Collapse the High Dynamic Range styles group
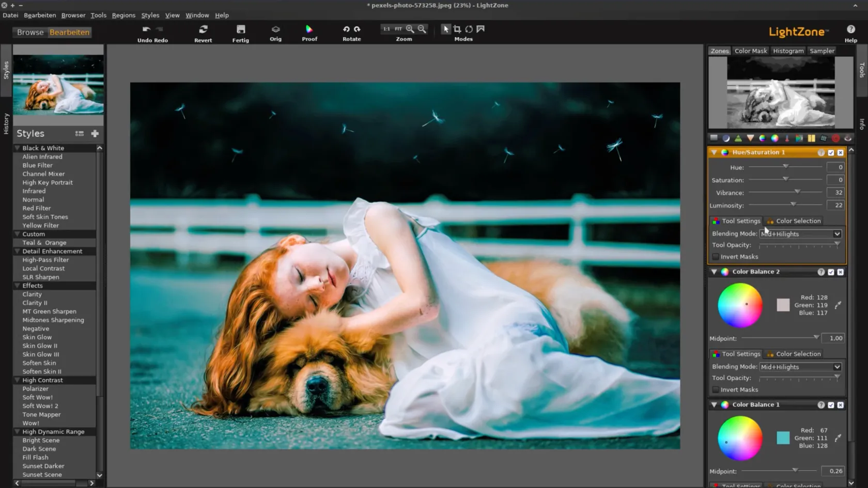Image resolution: width=868 pixels, height=488 pixels. [17, 432]
